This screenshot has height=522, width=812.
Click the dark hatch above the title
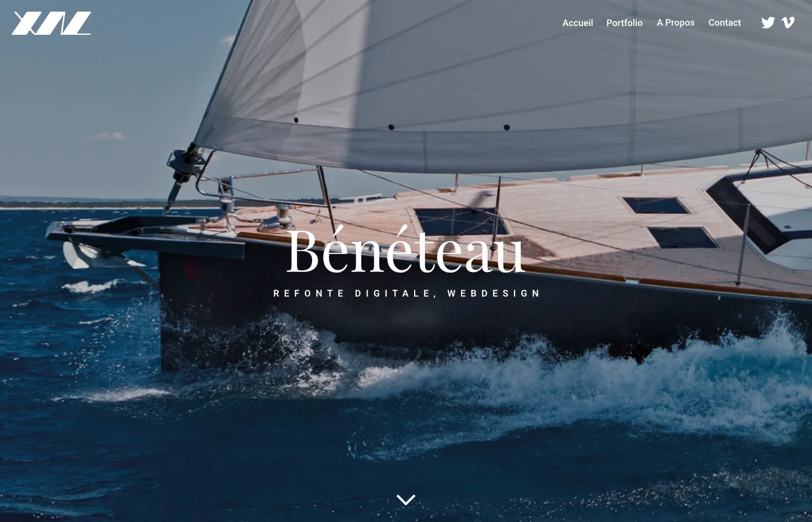[x=461, y=222]
